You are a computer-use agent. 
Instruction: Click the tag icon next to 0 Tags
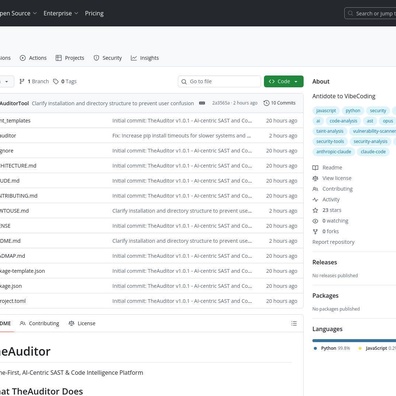click(56, 81)
